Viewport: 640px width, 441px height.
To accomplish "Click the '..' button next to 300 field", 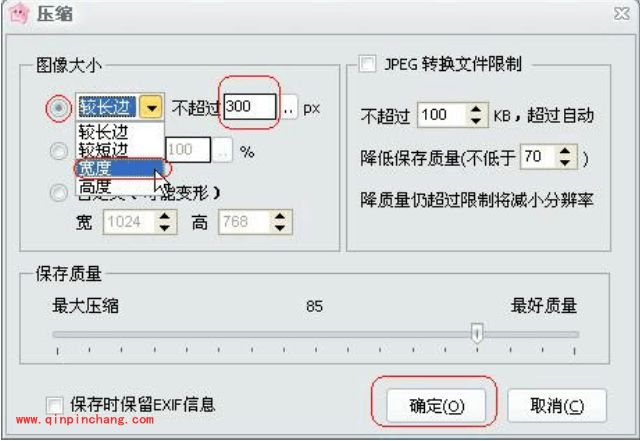I will coord(289,108).
